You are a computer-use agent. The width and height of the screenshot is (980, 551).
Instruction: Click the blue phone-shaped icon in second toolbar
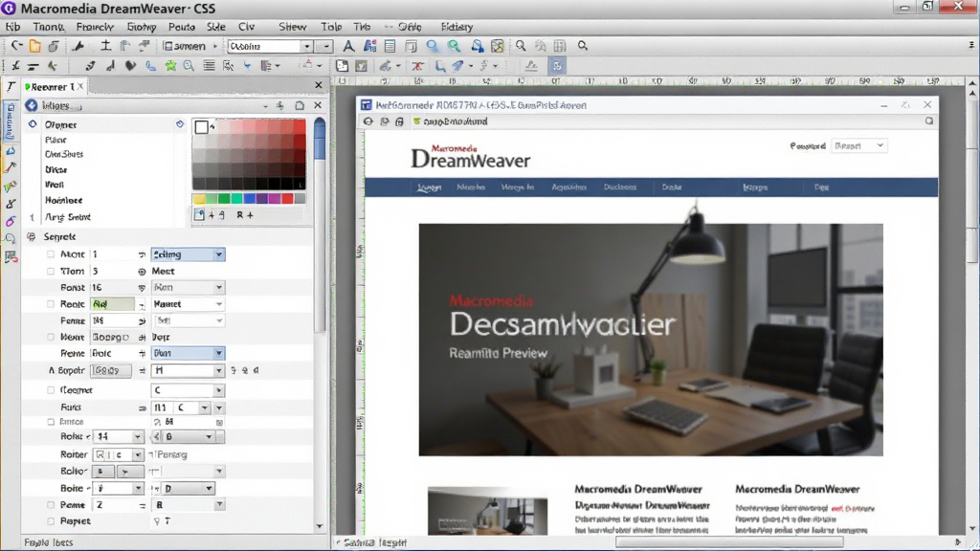tap(150, 66)
